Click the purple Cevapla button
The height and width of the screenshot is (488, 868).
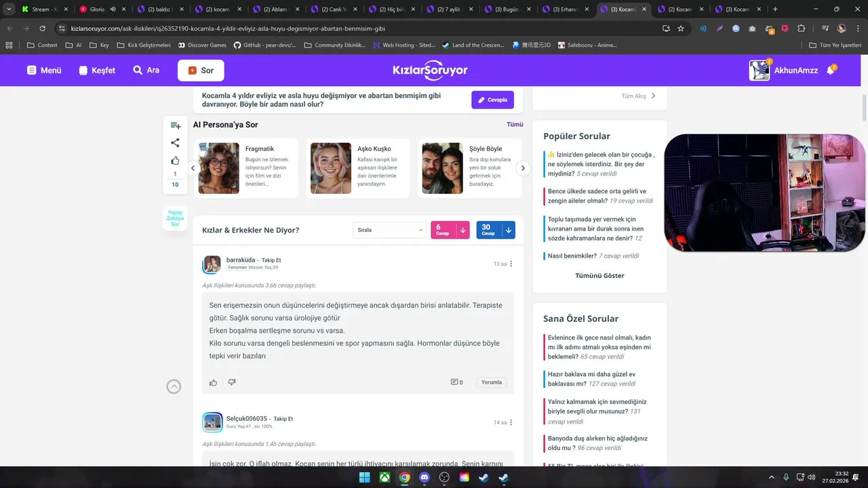pyautogui.click(x=492, y=100)
